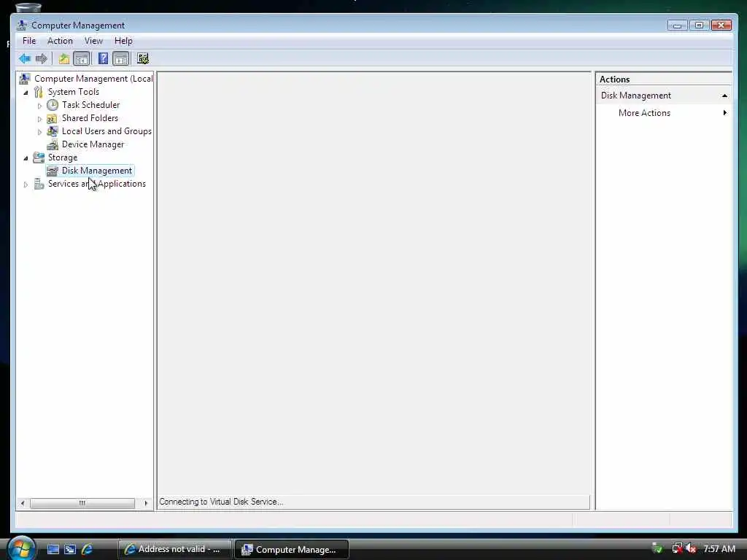Image resolution: width=747 pixels, height=560 pixels.
Task: Click Disk Management header in Actions pane
Action: [635, 96]
